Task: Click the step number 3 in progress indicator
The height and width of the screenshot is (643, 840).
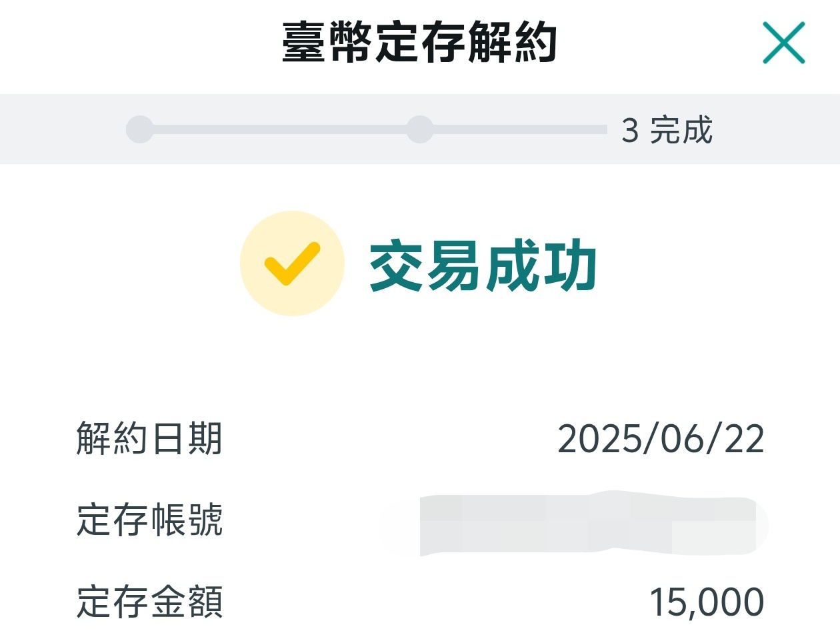Action: (x=630, y=130)
